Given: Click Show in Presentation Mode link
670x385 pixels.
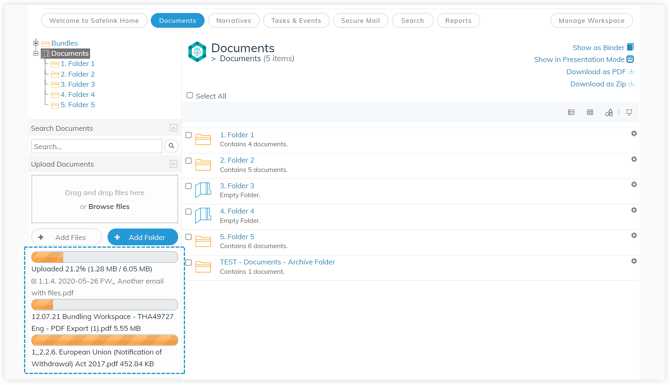Looking at the screenshot, I should click(579, 59).
